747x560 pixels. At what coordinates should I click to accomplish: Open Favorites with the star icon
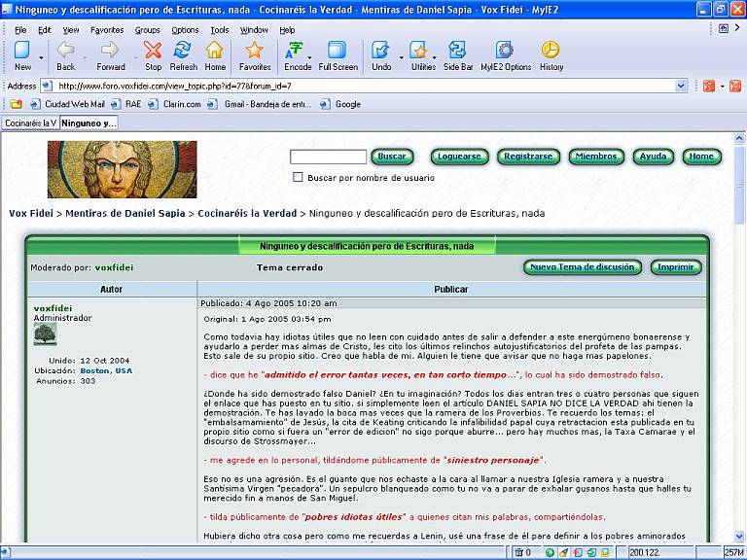pyautogui.click(x=255, y=54)
